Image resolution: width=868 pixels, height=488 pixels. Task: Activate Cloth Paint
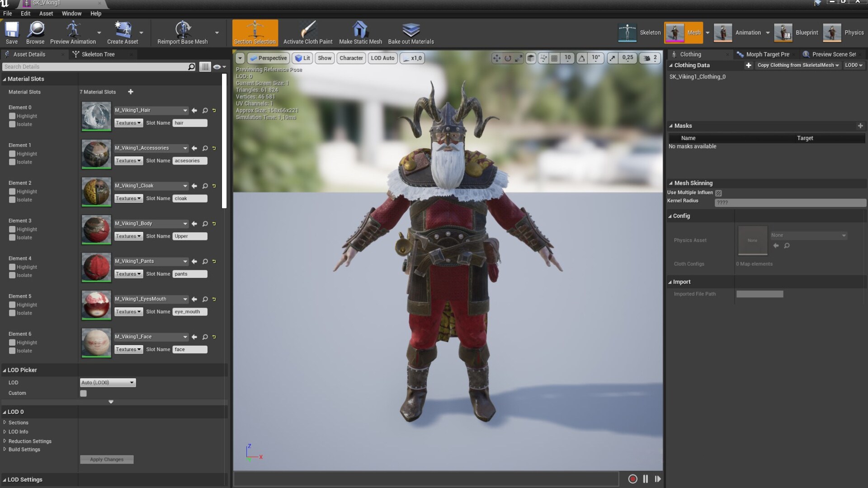click(308, 33)
